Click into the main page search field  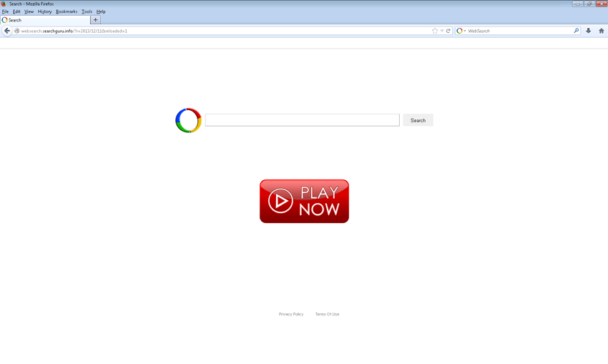[302, 120]
